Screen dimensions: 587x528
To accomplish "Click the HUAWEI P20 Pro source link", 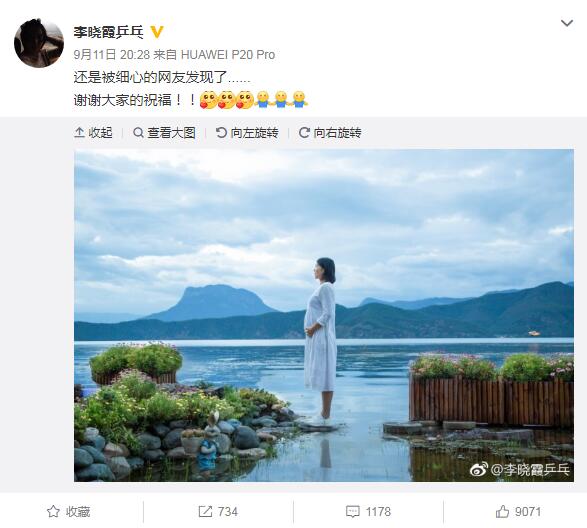I will click(228, 55).
